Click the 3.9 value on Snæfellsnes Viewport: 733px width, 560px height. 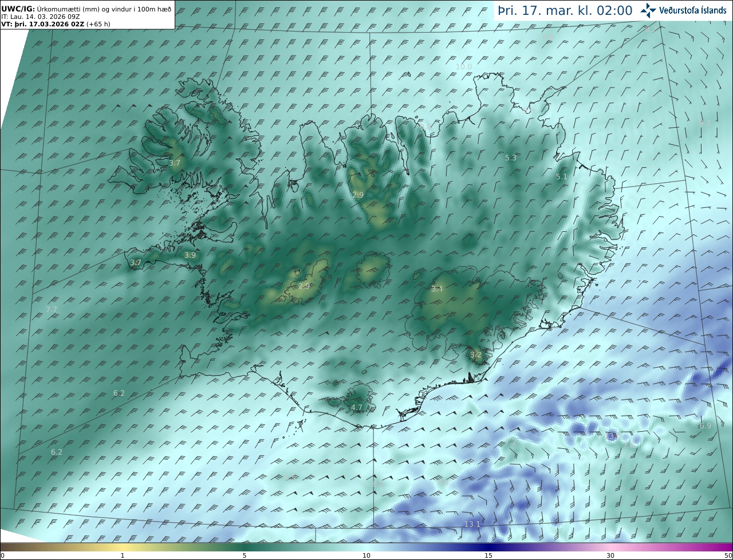[x=190, y=255]
